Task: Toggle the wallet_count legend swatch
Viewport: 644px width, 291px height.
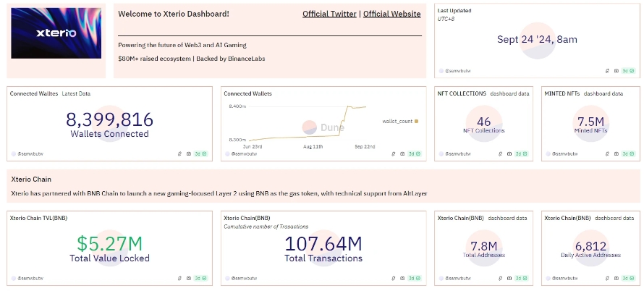Action: pos(416,122)
